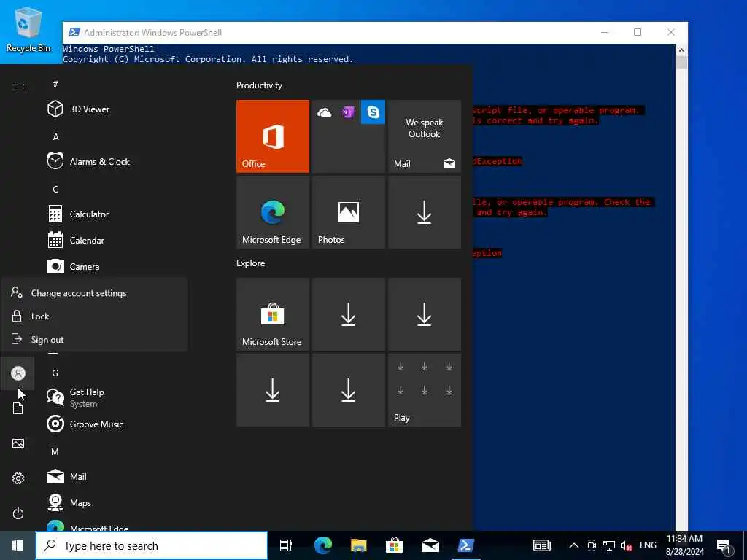Show hidden tray icons chevron
This screenshot has height=560, width=747.
tap(574, 545)
